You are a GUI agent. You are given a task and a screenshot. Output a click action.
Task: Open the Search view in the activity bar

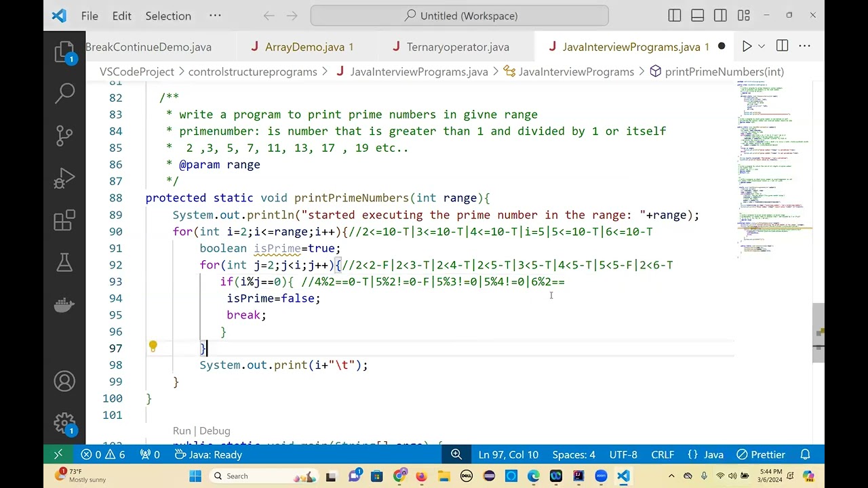pyautogui.click(x=64, y=93)
